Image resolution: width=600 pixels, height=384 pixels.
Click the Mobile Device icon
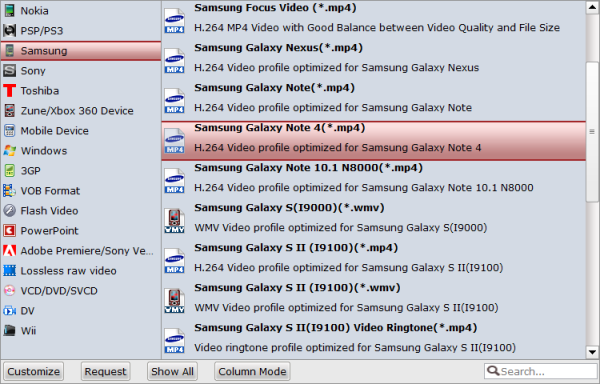[x=10, y=131]
